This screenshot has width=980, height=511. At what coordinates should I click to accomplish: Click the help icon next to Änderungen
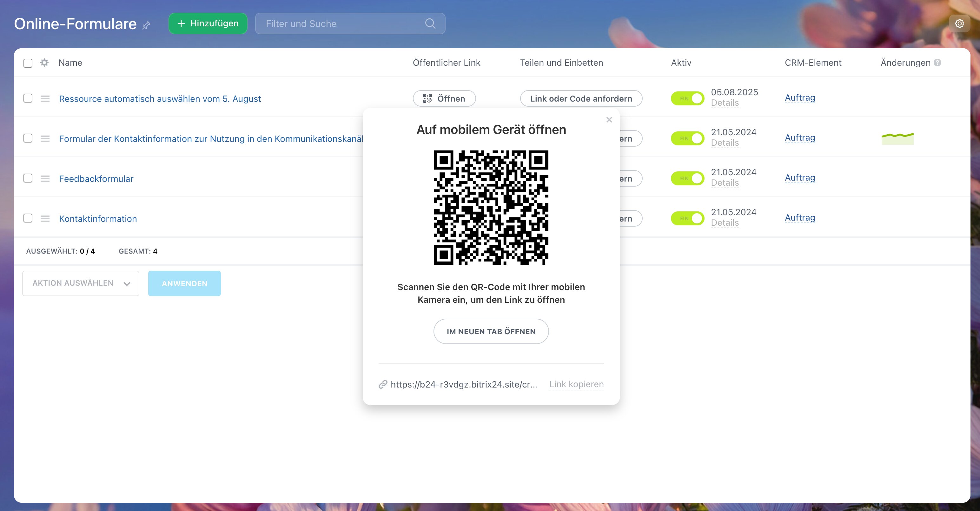tap(937, 63)
